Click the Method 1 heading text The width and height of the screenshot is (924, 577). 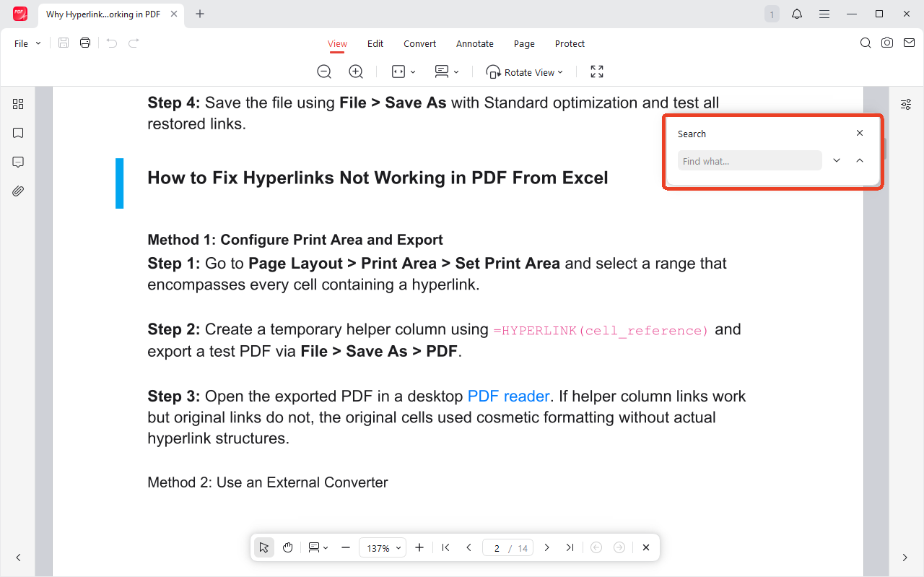295,240
